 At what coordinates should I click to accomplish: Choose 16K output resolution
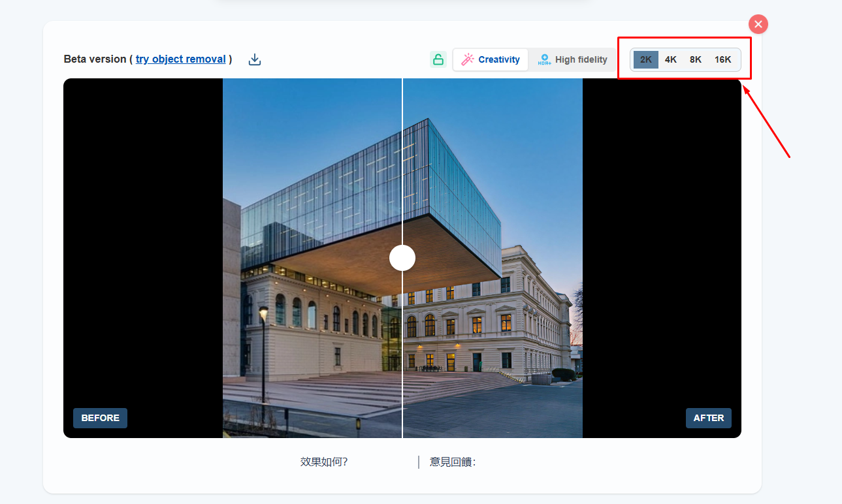pos(723,59)
